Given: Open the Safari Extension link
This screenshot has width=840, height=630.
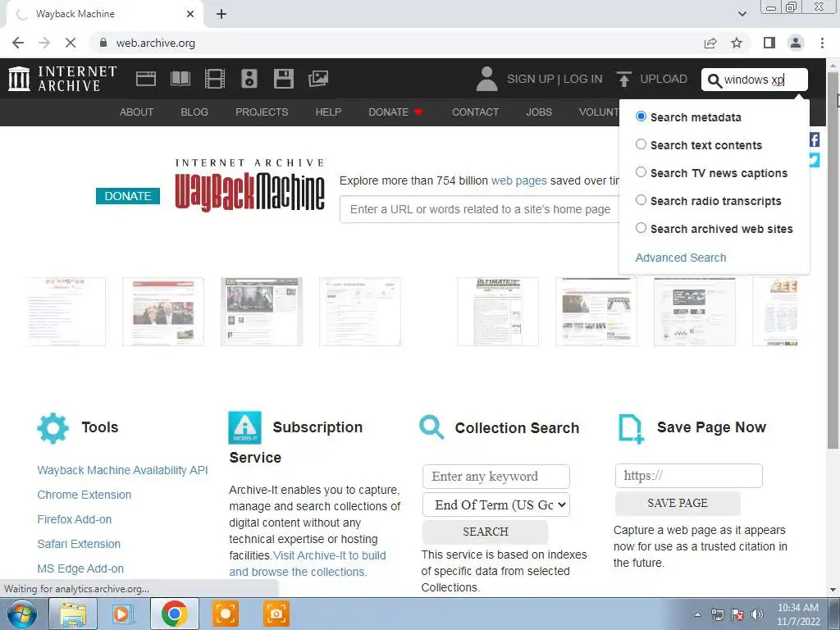Looking at the screenshot, I should [79, 545].
